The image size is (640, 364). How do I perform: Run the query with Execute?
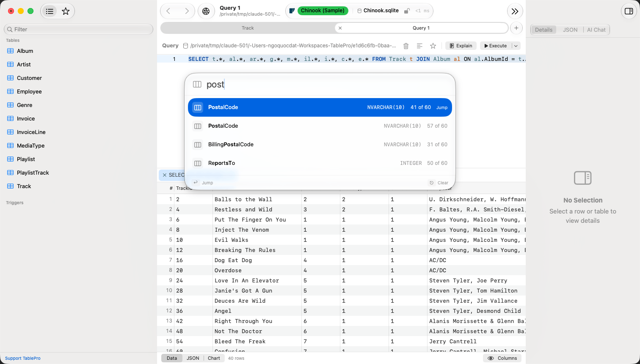tap(496, 46)
